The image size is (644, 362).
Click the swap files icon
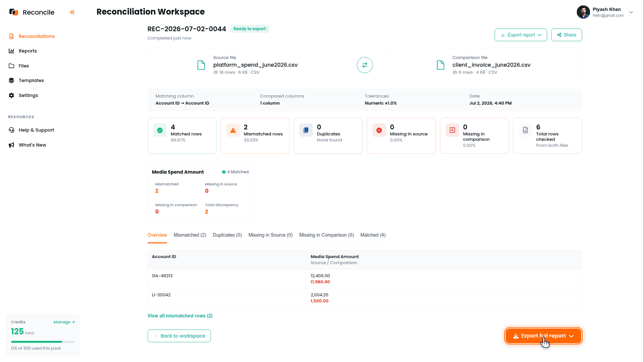coord(365,65)
